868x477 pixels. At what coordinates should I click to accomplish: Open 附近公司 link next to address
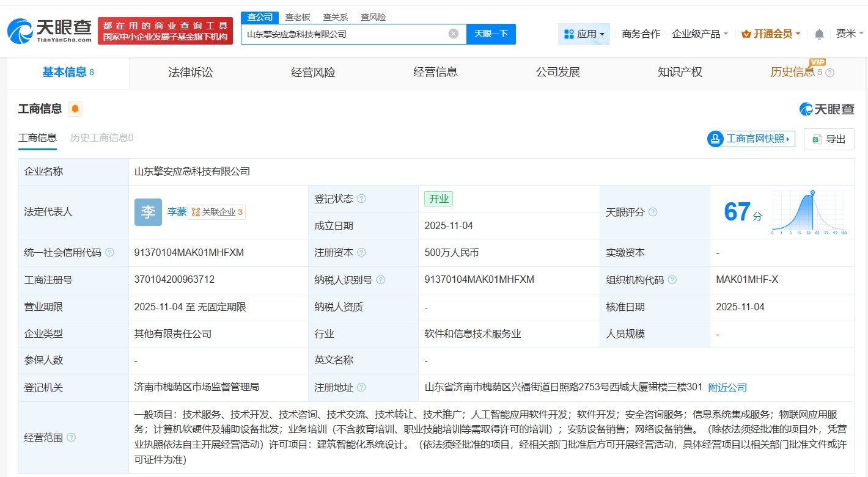click(x=727, y=388)
